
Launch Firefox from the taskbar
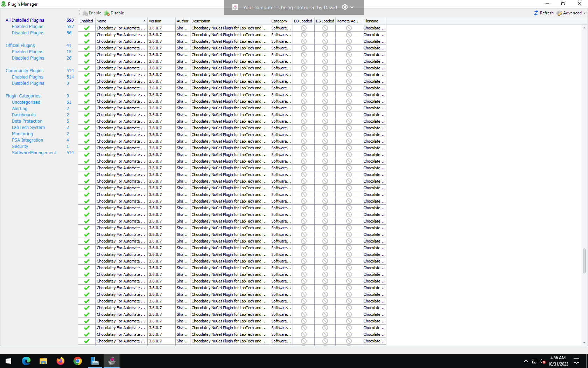(61, 361)
